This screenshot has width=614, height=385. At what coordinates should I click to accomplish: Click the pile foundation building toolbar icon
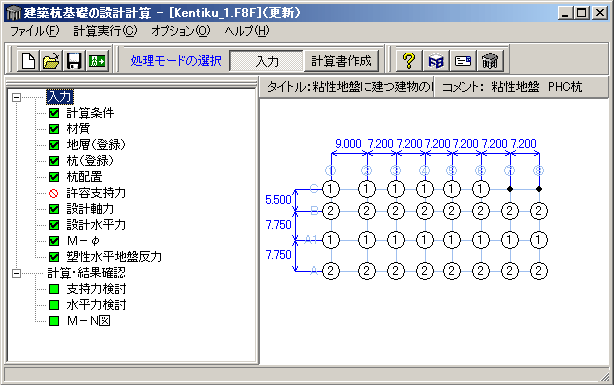point(490,61)
